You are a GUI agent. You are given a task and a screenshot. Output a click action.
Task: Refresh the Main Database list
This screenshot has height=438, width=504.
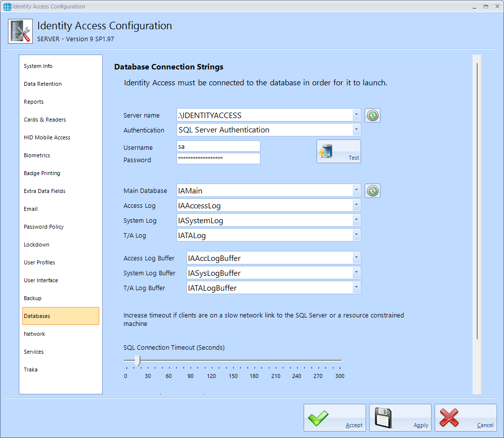pyautogui.click(x=373, y=191)
